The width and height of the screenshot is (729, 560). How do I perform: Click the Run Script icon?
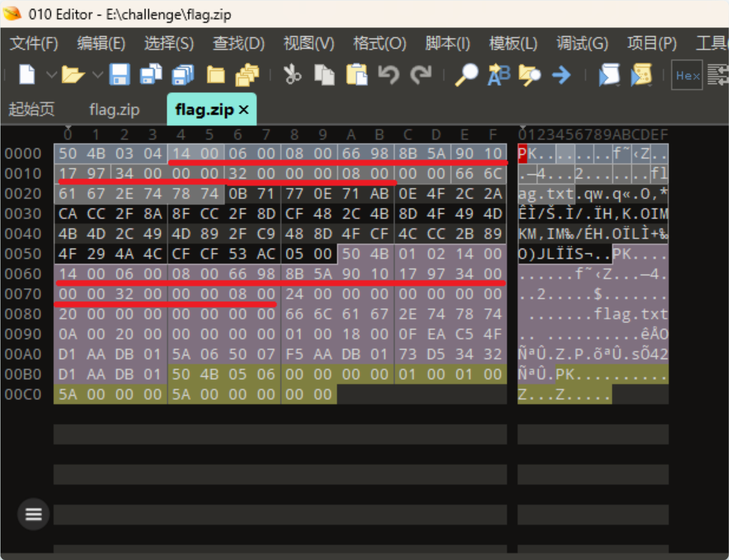coord(609,74)
